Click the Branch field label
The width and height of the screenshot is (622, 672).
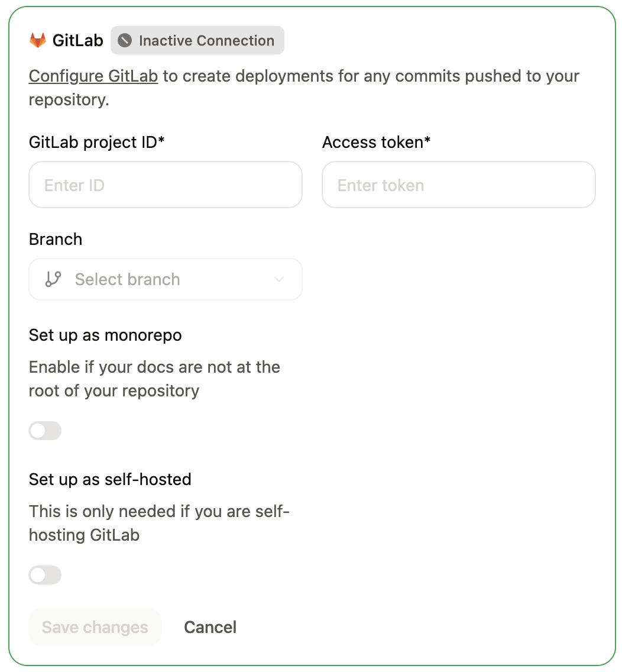pos(55,239)
